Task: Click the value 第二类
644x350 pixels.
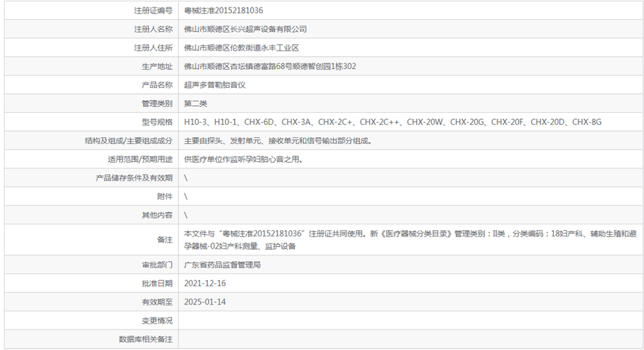Action: click(x=195, y=104)
